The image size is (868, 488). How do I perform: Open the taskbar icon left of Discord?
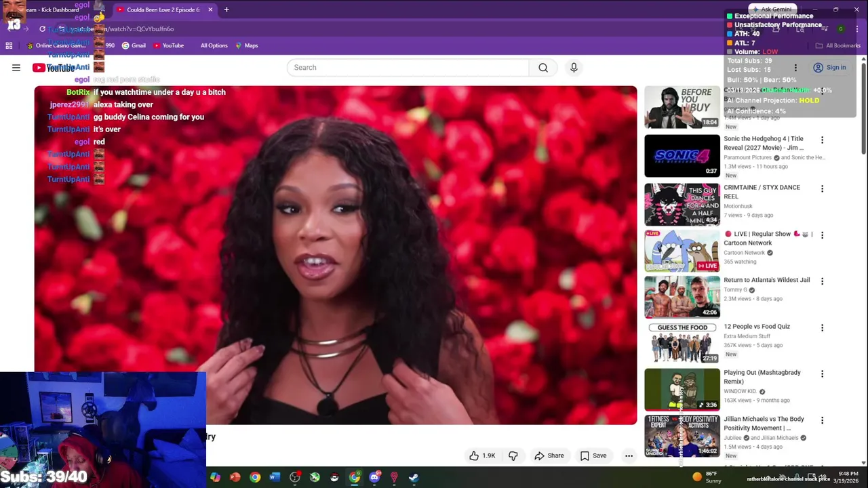pos(355,477)
